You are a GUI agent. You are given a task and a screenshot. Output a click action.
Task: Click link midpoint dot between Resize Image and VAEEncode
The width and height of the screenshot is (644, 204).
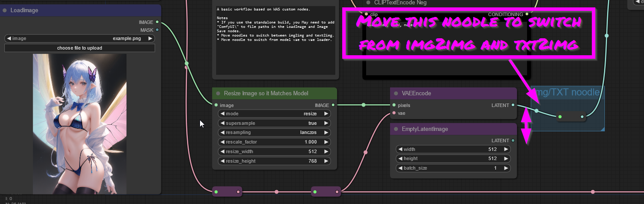[x=364, y=105]
